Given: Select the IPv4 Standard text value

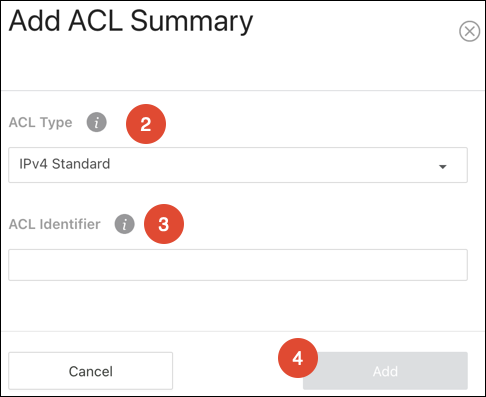Looking at the screenshot, I should point(65,164).
